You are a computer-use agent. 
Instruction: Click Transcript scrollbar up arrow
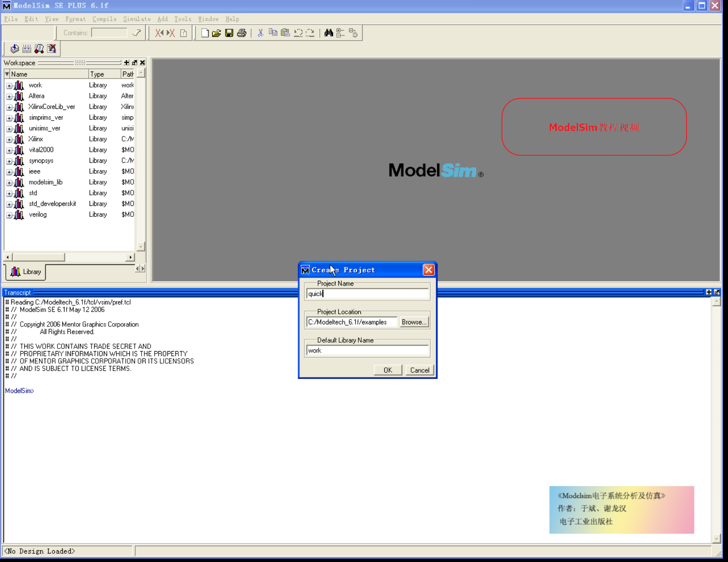(x=716, y=302)
